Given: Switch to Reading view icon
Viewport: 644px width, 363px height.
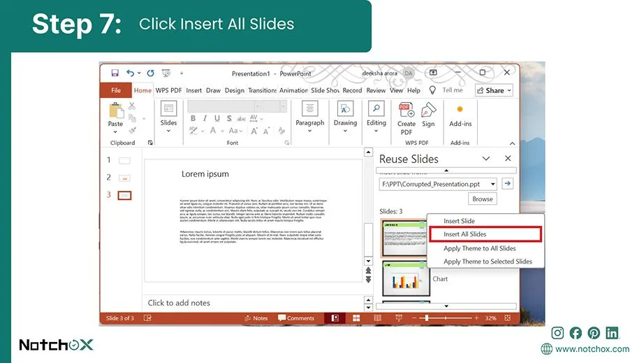Looking at the screenshot, I should tap(377, 318).
